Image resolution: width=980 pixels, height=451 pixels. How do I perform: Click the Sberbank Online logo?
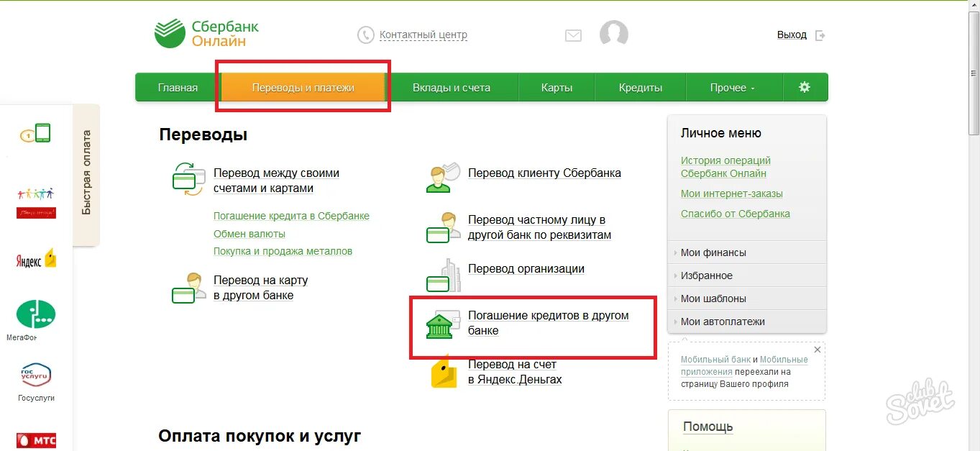pyautogui.click(x=206, y=33)
